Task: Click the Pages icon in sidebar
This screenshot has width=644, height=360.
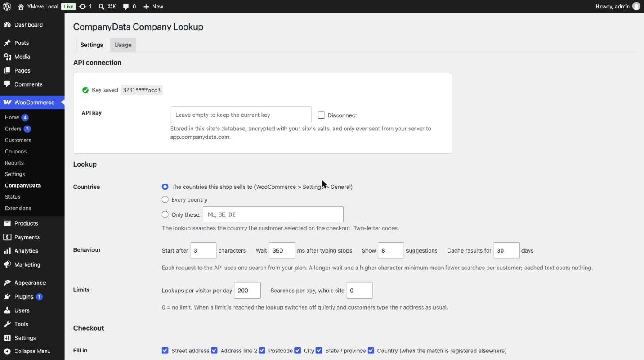Action: click(x=7, y=70)
